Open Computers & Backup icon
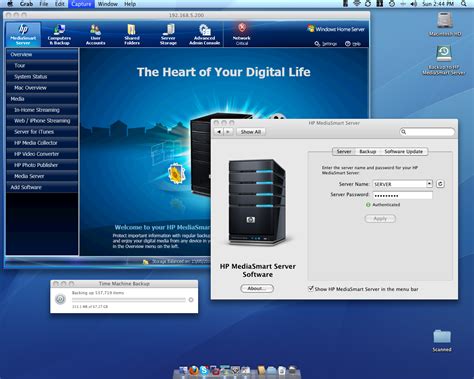Viewport: 474px width, 379px height. [59, 34]
